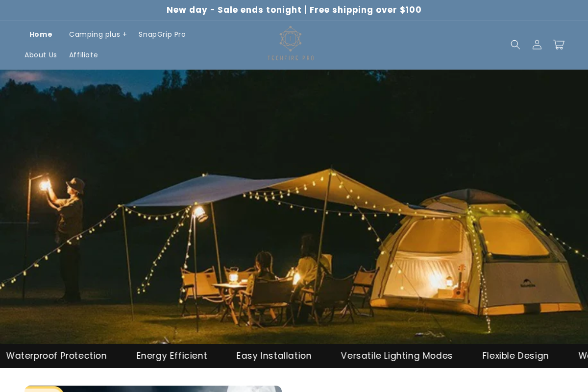Open the account login icon

click(537, 45)
